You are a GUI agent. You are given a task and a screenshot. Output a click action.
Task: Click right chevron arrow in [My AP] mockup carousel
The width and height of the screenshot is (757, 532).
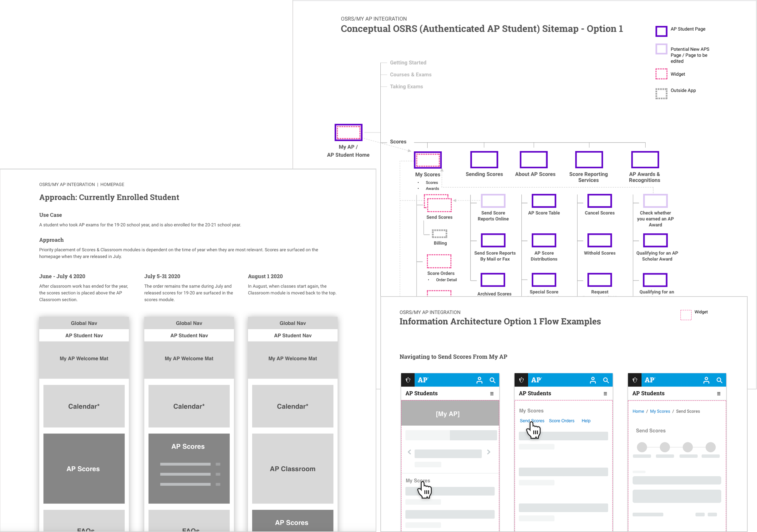[x=489, y=452]
